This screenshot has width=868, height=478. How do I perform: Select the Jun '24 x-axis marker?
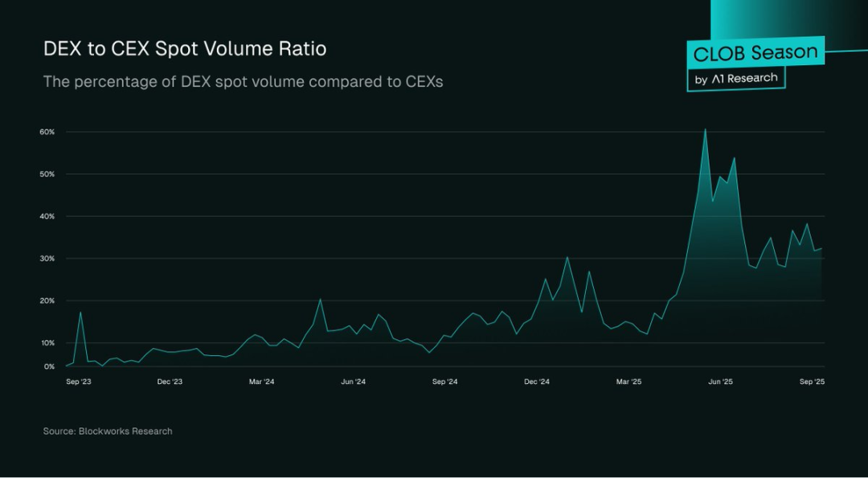click(x=353, y=382)
